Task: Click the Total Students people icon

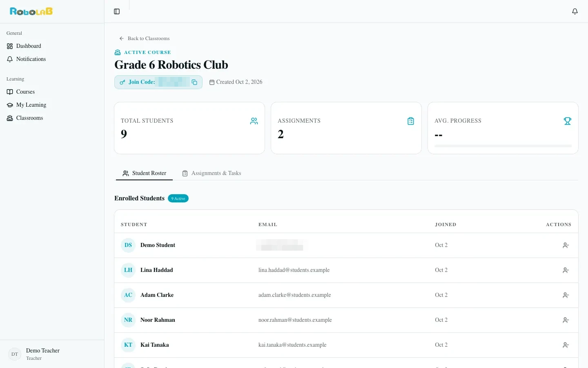Action: [254, 121]
